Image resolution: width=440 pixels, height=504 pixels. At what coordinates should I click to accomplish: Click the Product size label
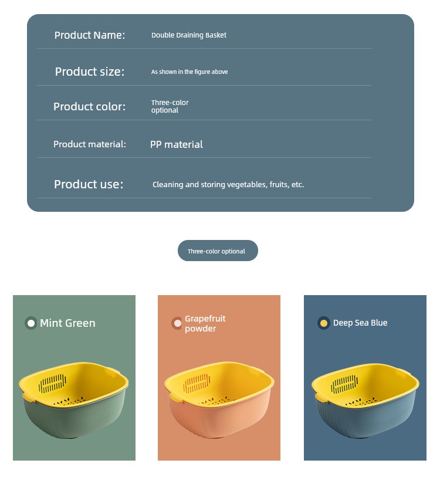(x=90, y=72)
